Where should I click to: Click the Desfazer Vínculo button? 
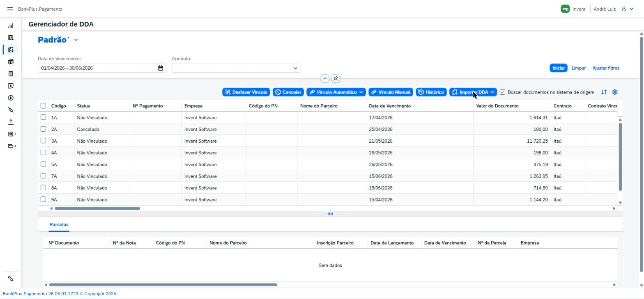click(x=246, y=92)
